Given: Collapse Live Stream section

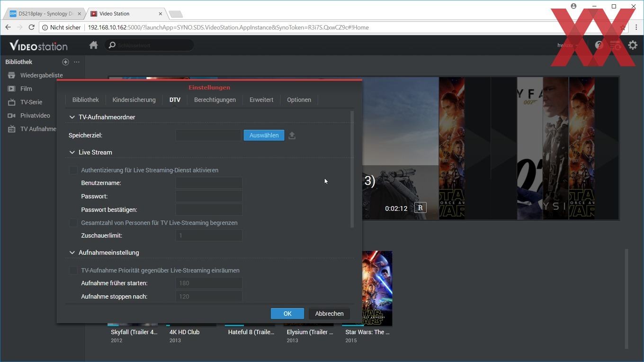Looking at the screenshot, I should click(72, 152).
